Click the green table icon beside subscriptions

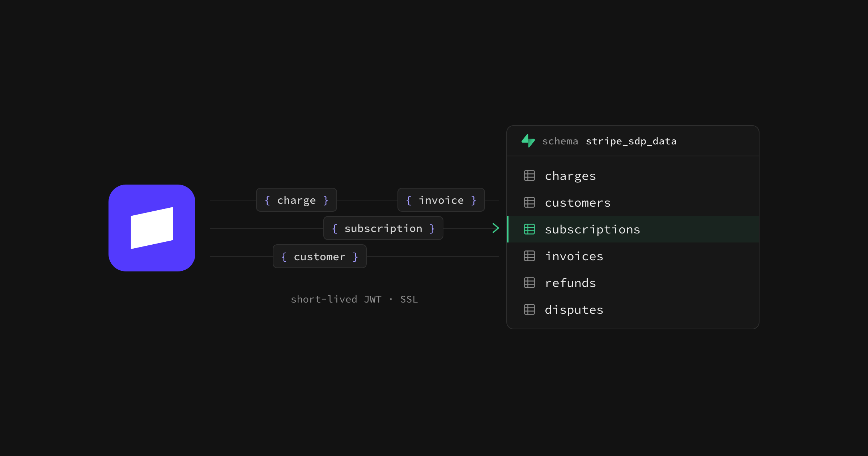coord(529,229)
